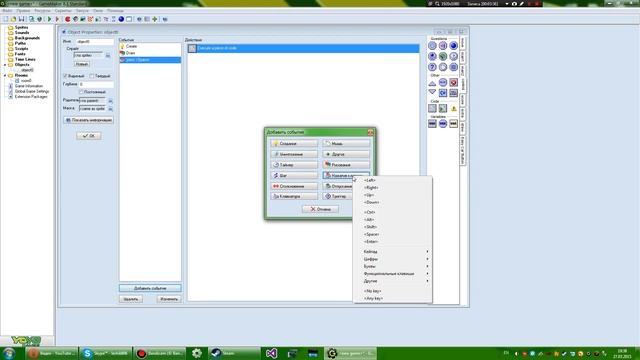
Task: Click the Глубина depth input field
Action: (x=96, y=84)
